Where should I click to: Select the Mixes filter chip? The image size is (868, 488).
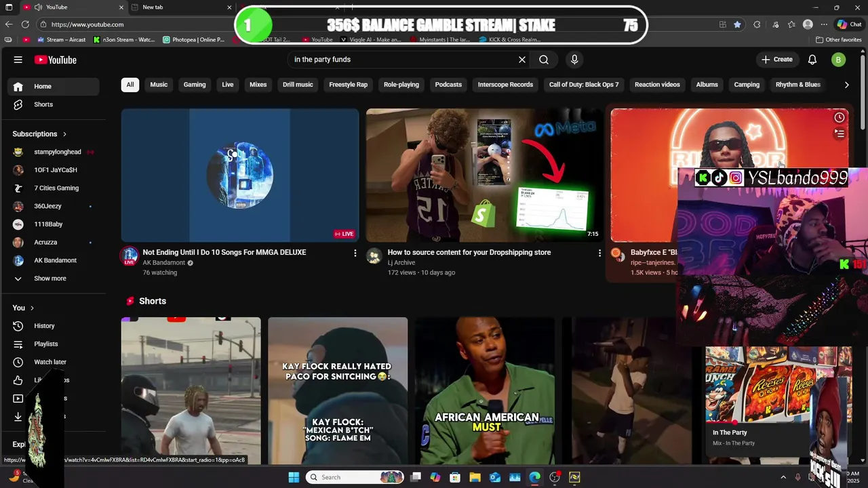point(258,85)
